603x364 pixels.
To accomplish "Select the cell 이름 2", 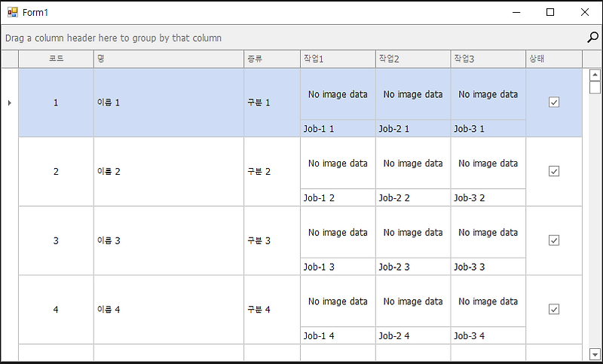I will 169,171.
